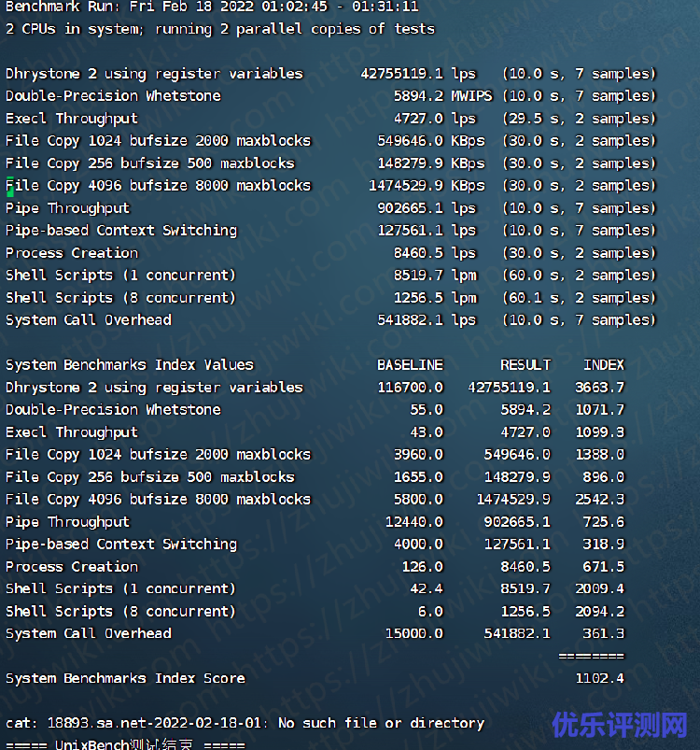This screenshot has width=700, height=750.
Task: Click the Shell Scripts 1 concurrent baseline '42.4'
Action: pyautogui.click(x=427, y=588)
